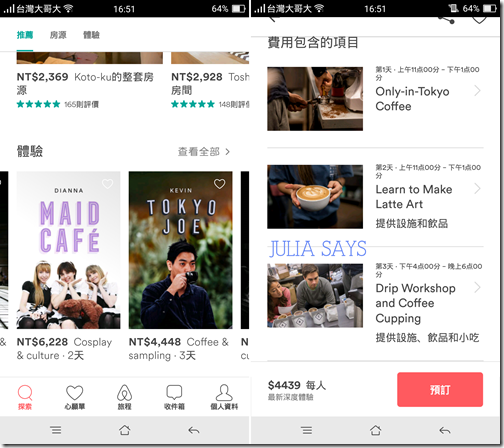Switch to the 體驗 tab
504x448 pixels.
[91, 35]
